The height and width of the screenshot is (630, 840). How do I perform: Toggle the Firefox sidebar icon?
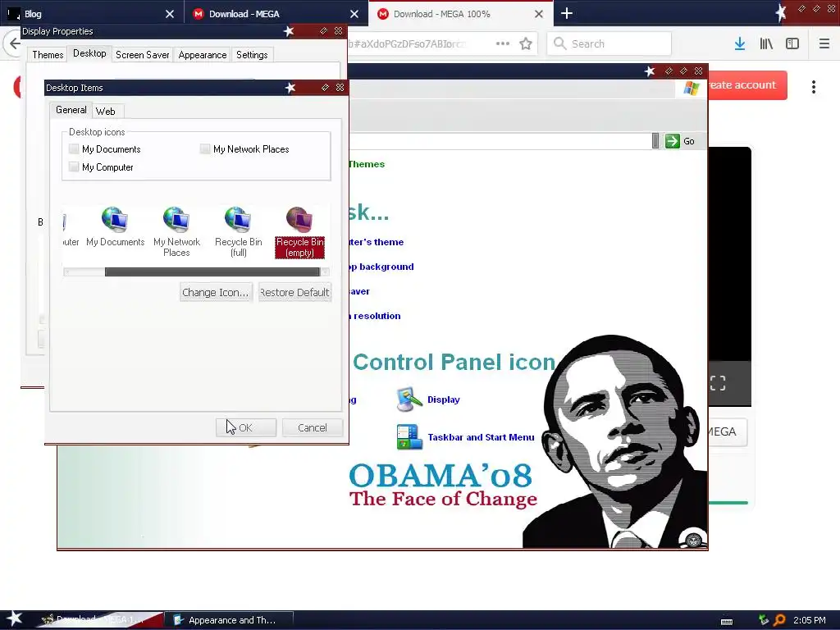[x=792, y=44]
